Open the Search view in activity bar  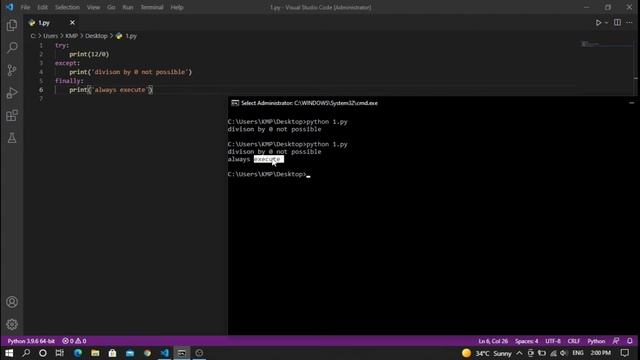[12, 48]
